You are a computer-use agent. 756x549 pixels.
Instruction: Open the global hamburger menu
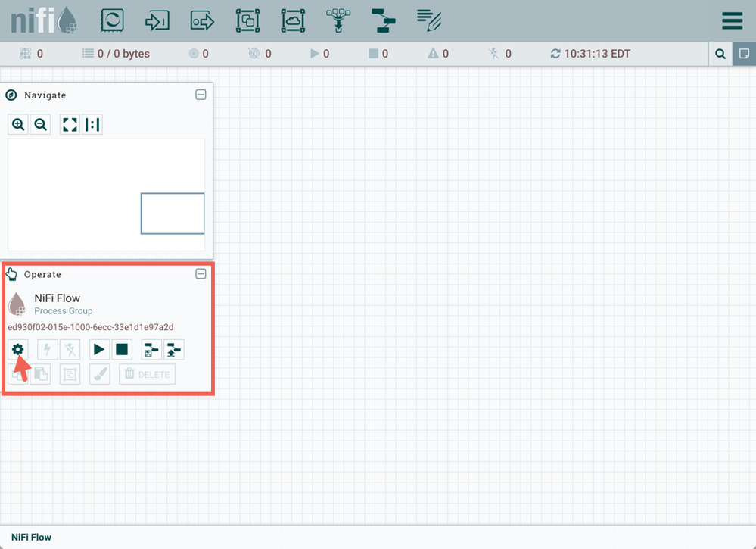coord(731,20)
